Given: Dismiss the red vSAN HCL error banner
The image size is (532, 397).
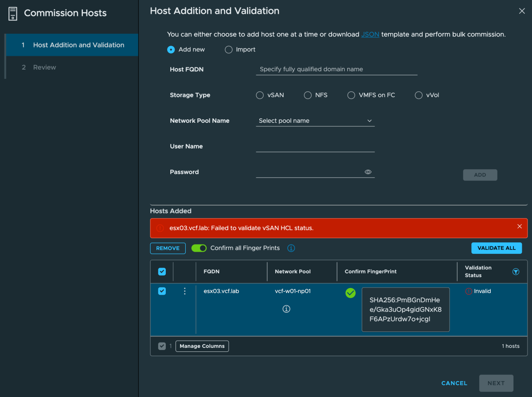Looking at the screenshot, I should 520,226.
